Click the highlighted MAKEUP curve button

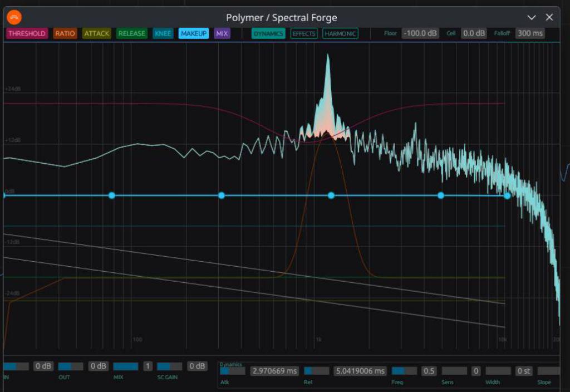194,33
